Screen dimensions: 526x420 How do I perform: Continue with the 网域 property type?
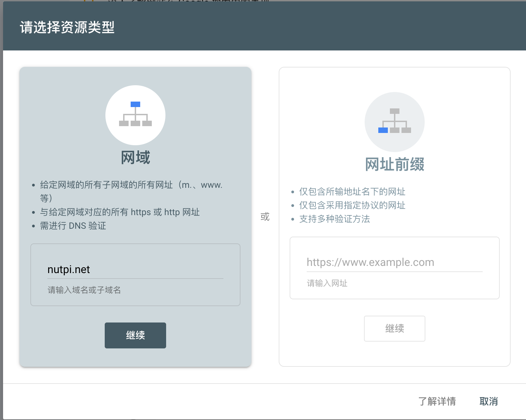[x=135, y=335]
